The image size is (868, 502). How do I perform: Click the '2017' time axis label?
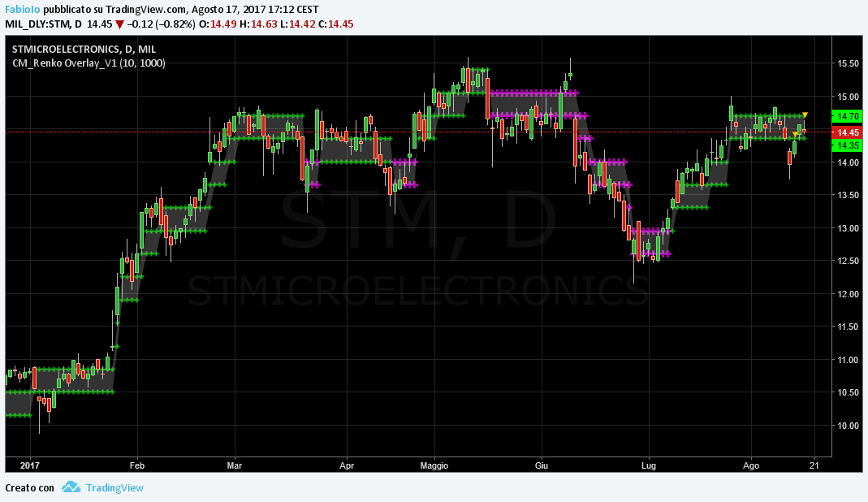(x=30, y=465)
